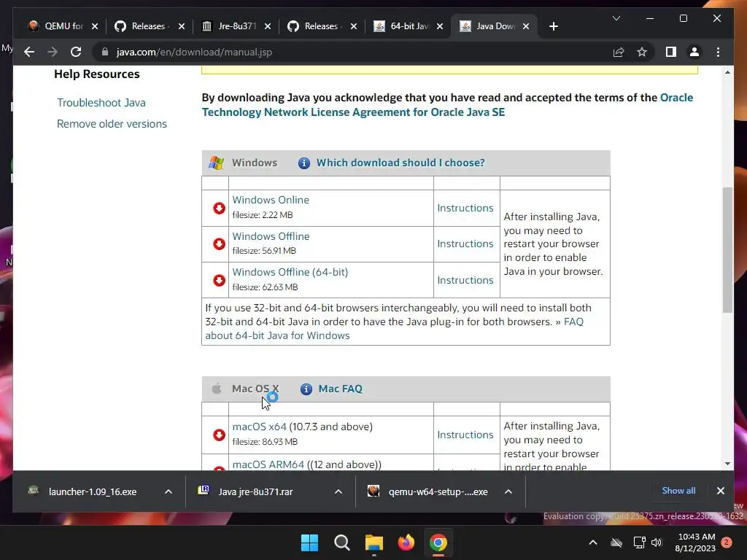Click the Windows Online red download icon
Viewport: 747px width, 560px height.
(219, 208)
